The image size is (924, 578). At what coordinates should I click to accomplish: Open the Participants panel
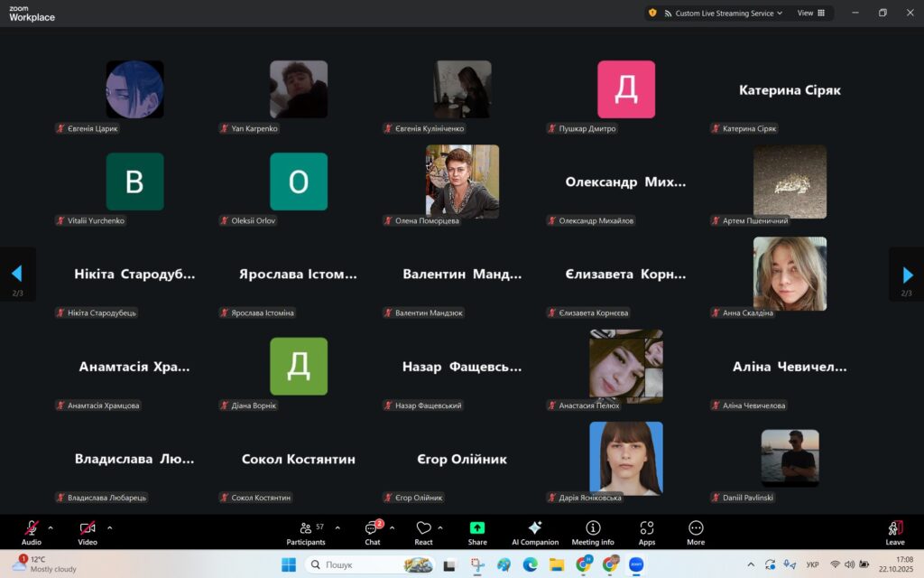pos(305,532)
